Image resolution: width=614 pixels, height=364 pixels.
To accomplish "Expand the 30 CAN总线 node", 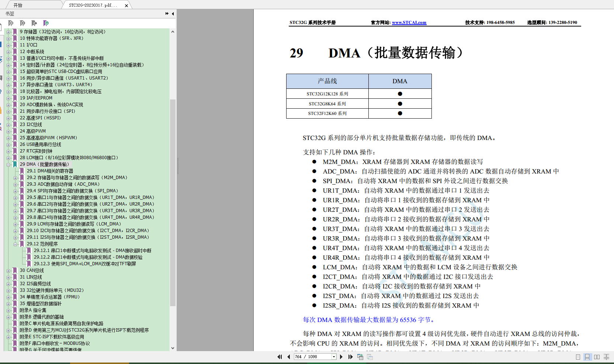I will click(x=8, y=270).
